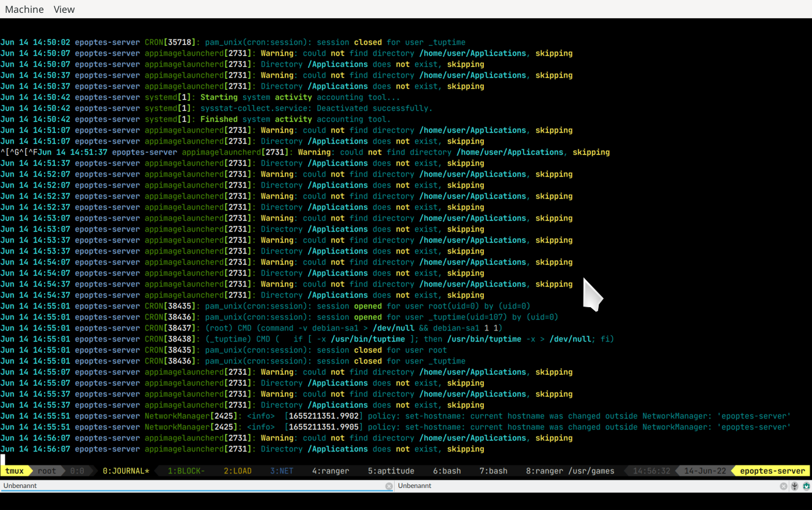812x510 pixels.
Task: Select the 3:NET window
Action: [281, 471]
